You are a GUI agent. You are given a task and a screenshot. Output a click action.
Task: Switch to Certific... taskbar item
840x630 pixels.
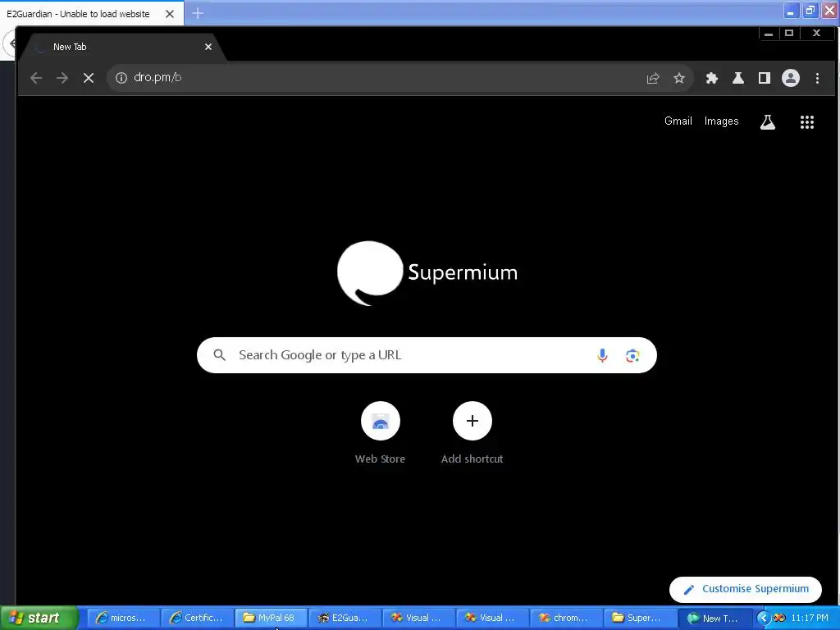197,618
